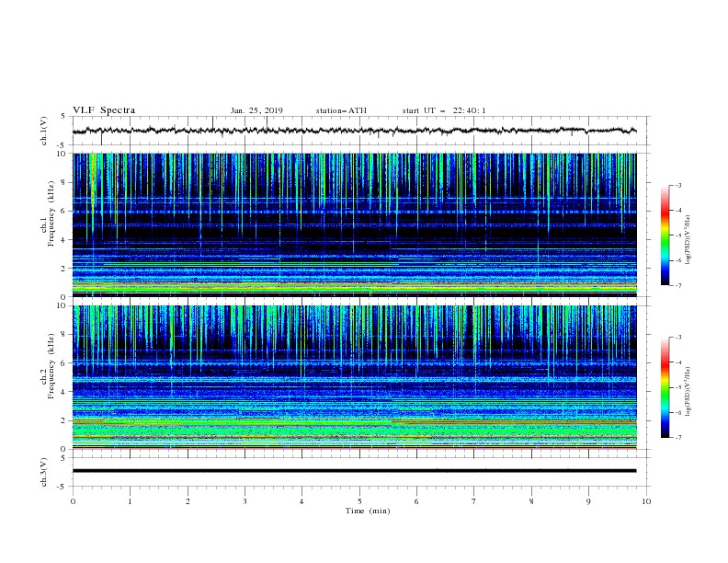This screenshot has width=728, height=563.
Task: Click the lower ch.2 PSD color bar
Action: point(665,387)
